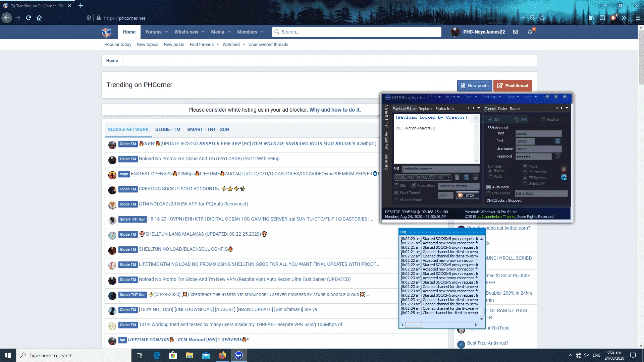The height and width of the screenshot is (362, 644).
Task: Open the GLOBE AND TM NOLOAD FAST preset dropdown
Action: [423, 177]
